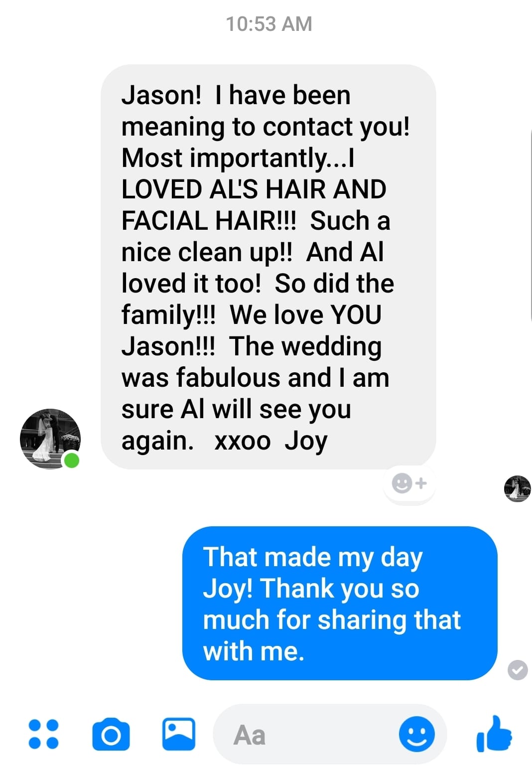Click the green active status dot
532x773 pixels.
(72, 460)
